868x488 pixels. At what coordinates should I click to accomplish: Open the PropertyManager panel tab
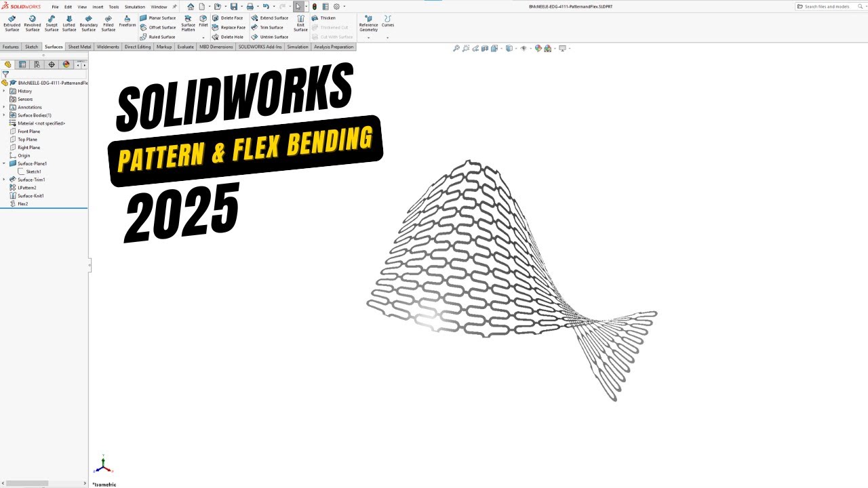(22, 65)
